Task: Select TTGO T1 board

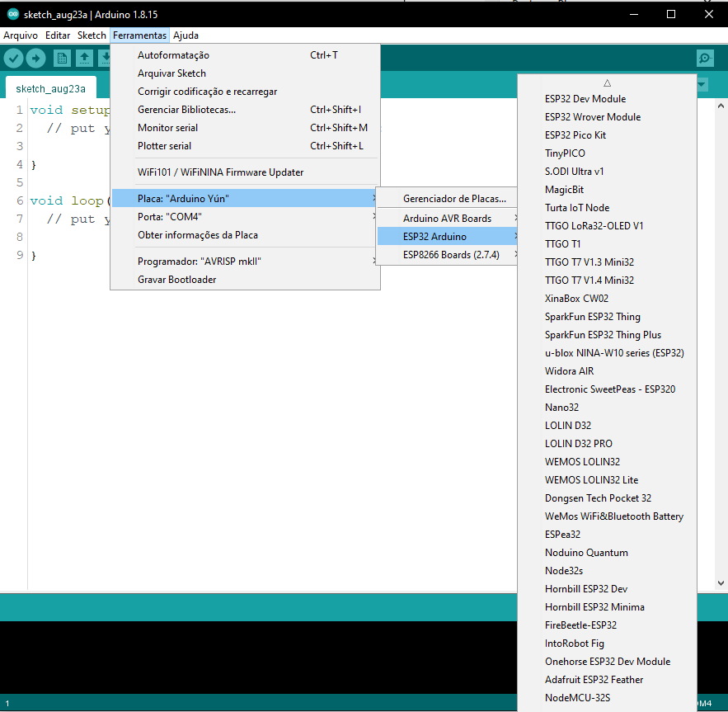Action: point(608,244)
